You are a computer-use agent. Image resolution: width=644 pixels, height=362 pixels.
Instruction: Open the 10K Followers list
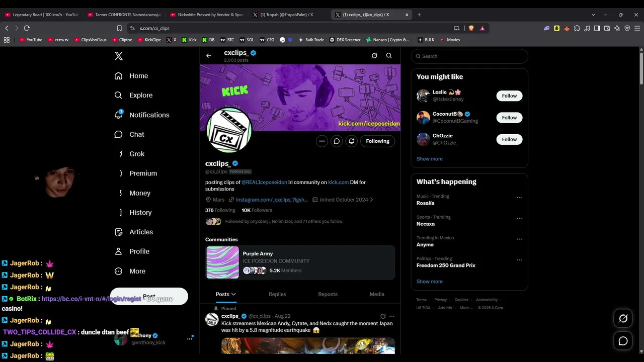257,210
